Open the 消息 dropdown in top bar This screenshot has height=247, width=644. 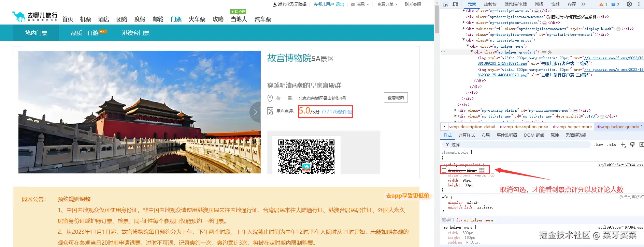click(360, 4)
